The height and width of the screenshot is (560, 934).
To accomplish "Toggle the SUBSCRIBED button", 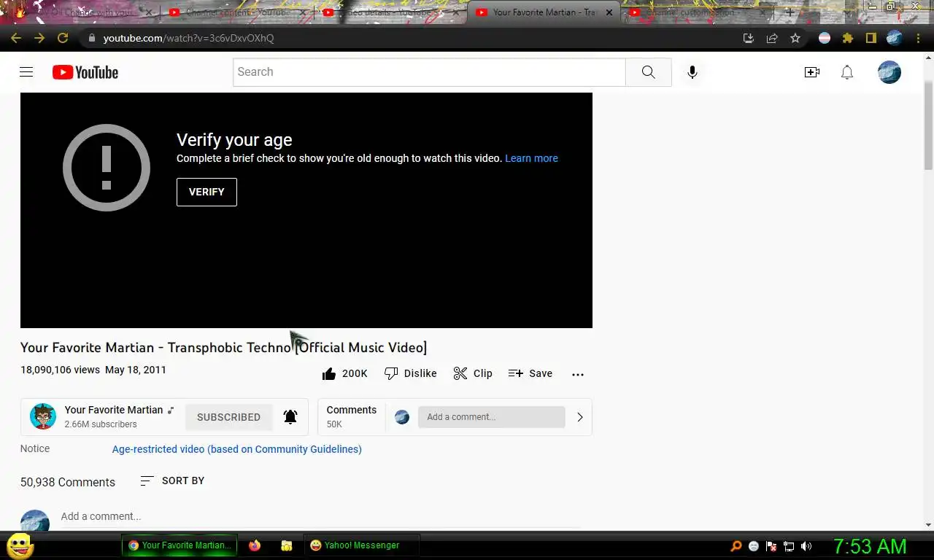I will click(x=228, y=417).
